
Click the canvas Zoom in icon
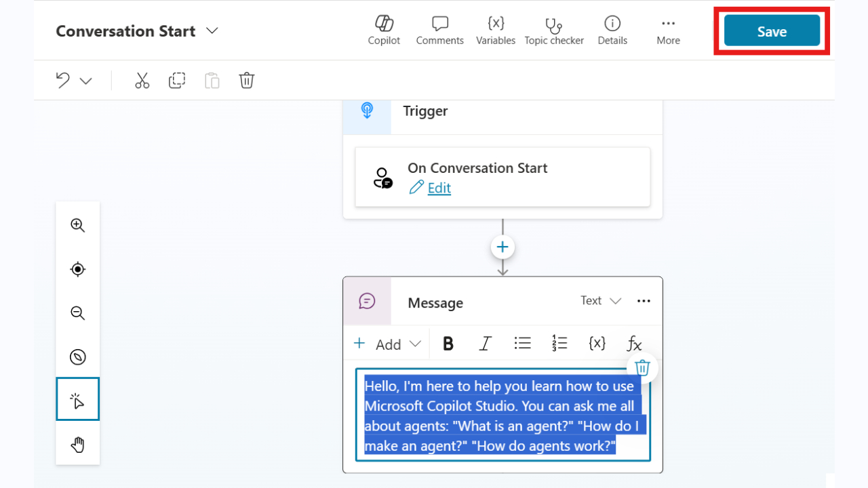point(78,226)
